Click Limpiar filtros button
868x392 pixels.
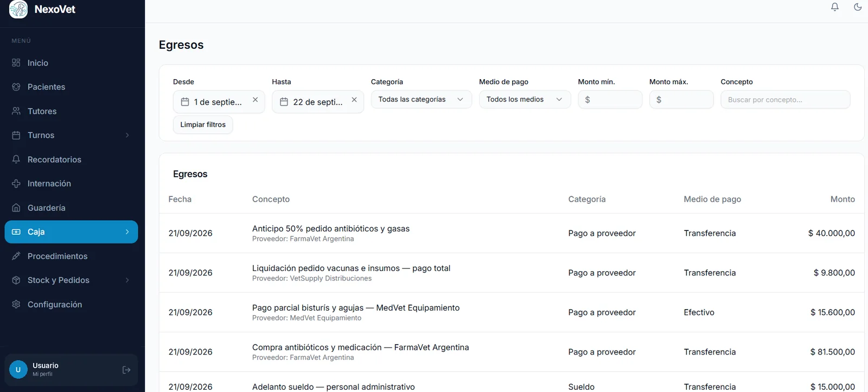tap(203, 125)
